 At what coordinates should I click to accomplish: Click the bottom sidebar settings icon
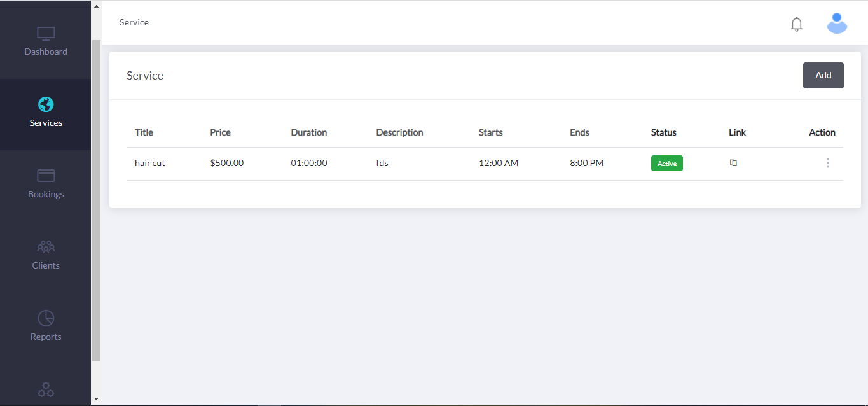tap(45, 389)
